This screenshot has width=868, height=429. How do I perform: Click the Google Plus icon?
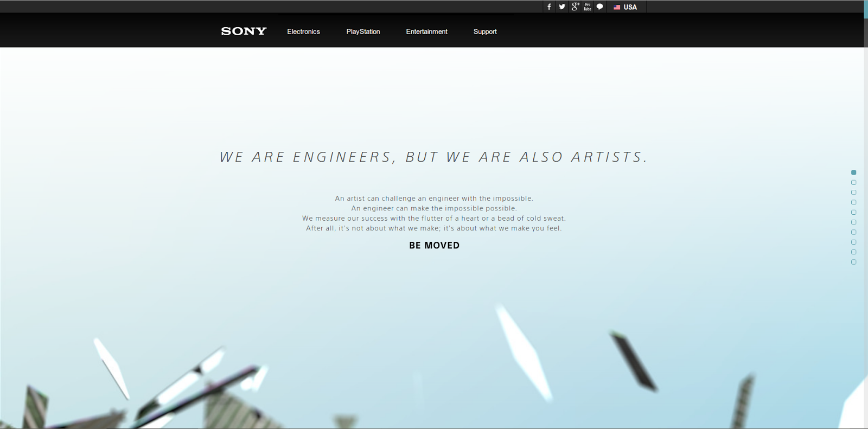pos(575,7)
